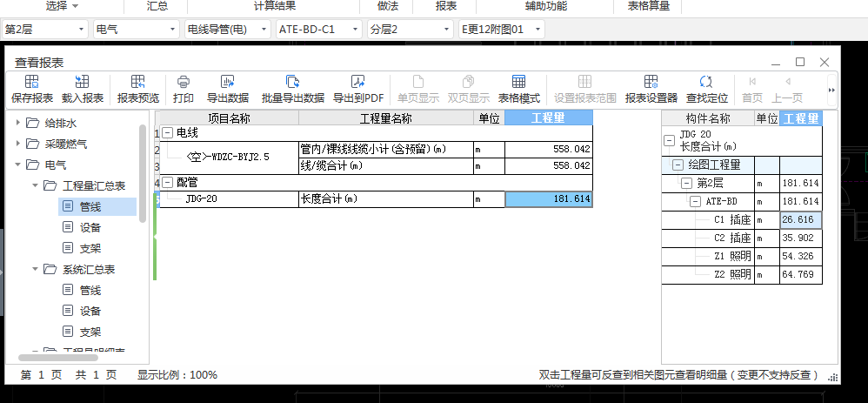Select 设备 under 系统汇总表

[90, 311]
